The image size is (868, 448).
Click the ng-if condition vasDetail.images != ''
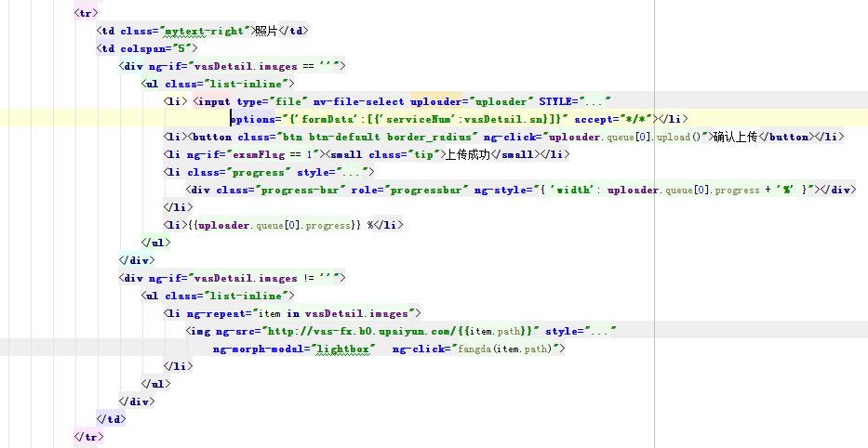point(263,278)
